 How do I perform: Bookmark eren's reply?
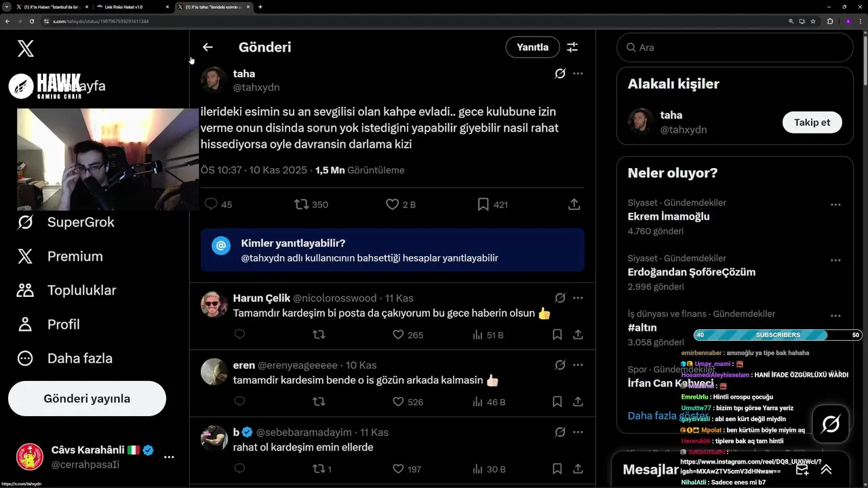click(557, 401)
